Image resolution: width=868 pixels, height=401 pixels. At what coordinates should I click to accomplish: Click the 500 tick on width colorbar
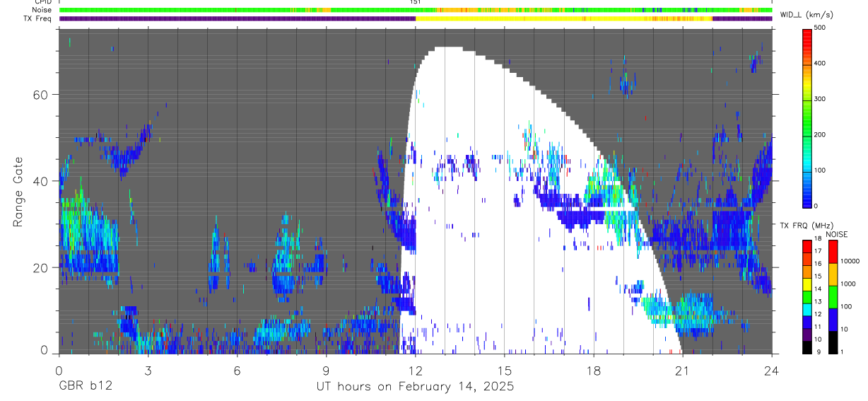821,28
